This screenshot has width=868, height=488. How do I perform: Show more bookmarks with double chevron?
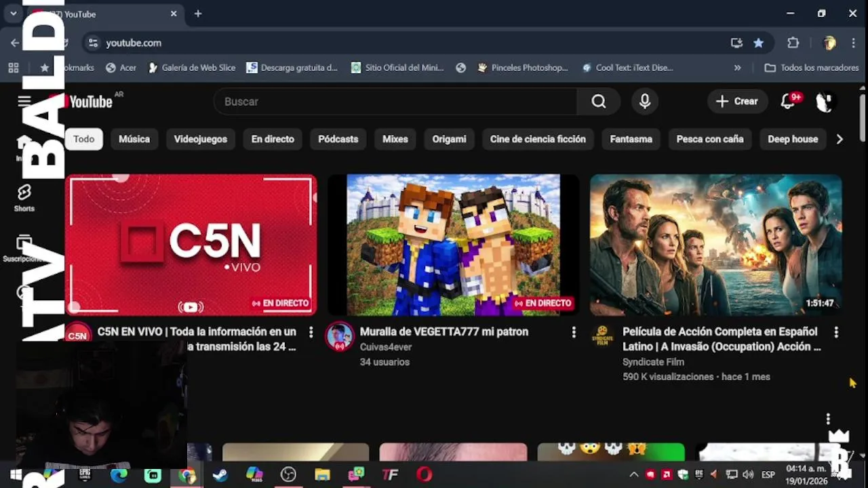738,68
